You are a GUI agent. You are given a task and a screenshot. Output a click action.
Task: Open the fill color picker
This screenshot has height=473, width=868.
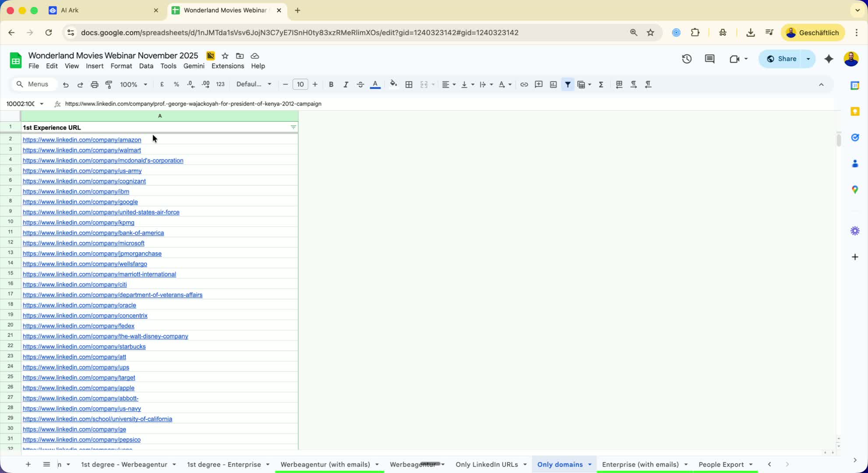coord(393,85)
